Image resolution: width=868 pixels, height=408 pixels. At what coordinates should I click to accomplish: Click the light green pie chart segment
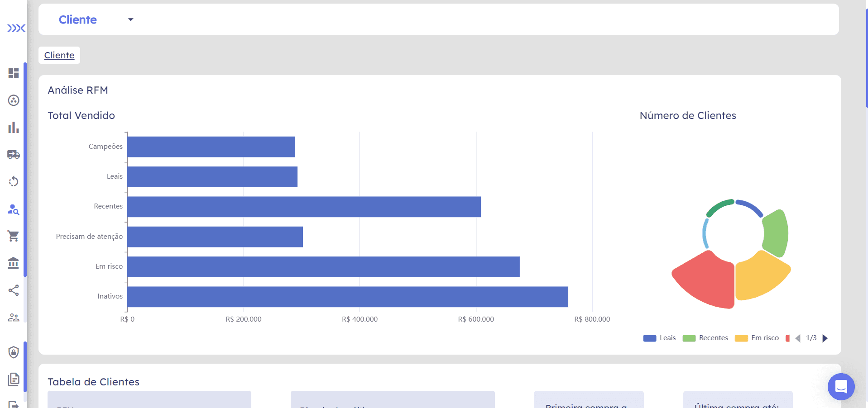click(777, 233)
